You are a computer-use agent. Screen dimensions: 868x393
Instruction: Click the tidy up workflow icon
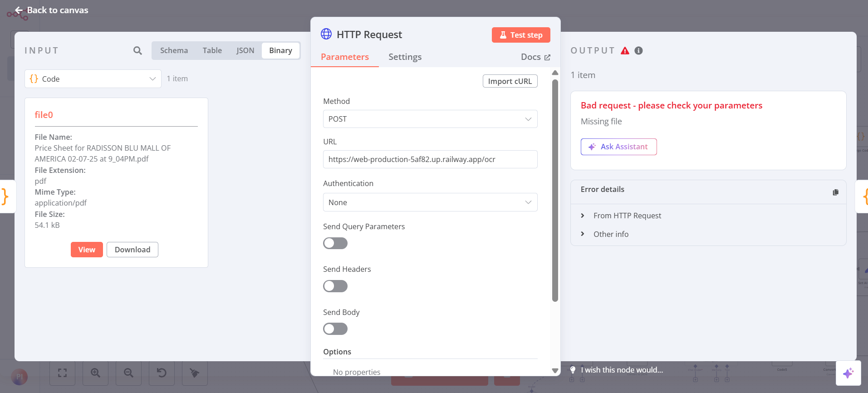195,373
